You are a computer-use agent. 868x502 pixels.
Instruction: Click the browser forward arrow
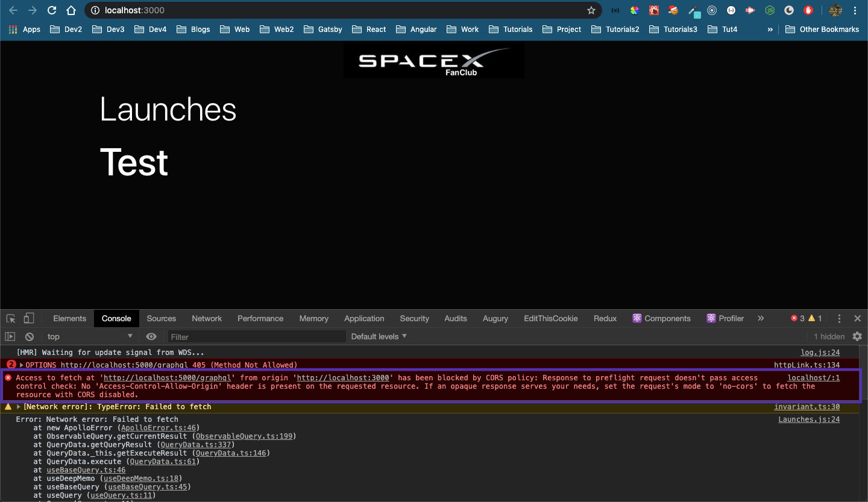(x=33, y=10)
